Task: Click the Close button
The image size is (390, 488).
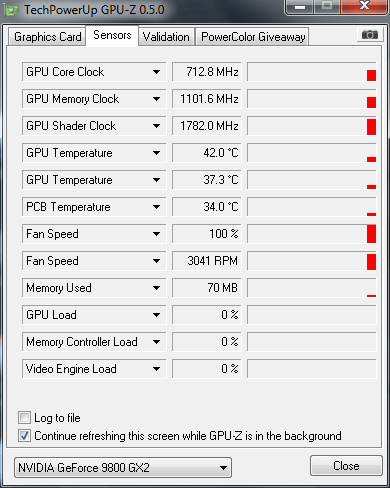Action: [x=346, y=465]
